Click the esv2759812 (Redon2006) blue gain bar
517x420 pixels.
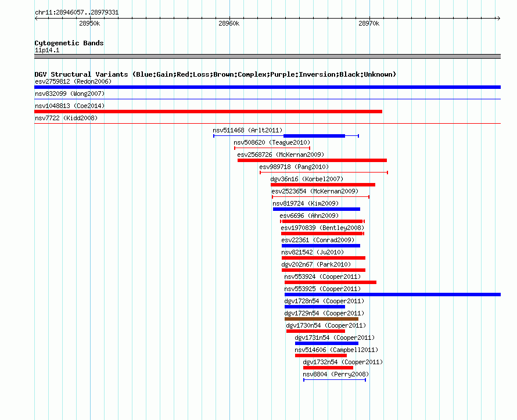(267, 87)
